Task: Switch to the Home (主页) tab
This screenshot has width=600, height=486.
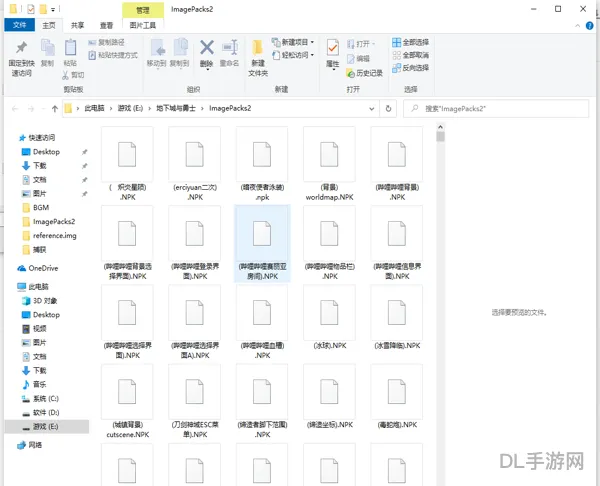Action: pos(49,25)
